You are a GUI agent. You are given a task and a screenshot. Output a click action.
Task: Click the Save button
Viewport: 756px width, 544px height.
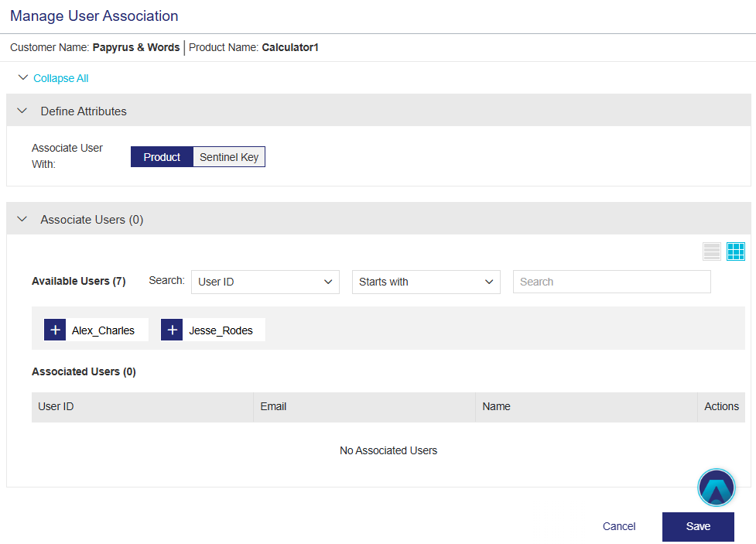coord(698,526)
